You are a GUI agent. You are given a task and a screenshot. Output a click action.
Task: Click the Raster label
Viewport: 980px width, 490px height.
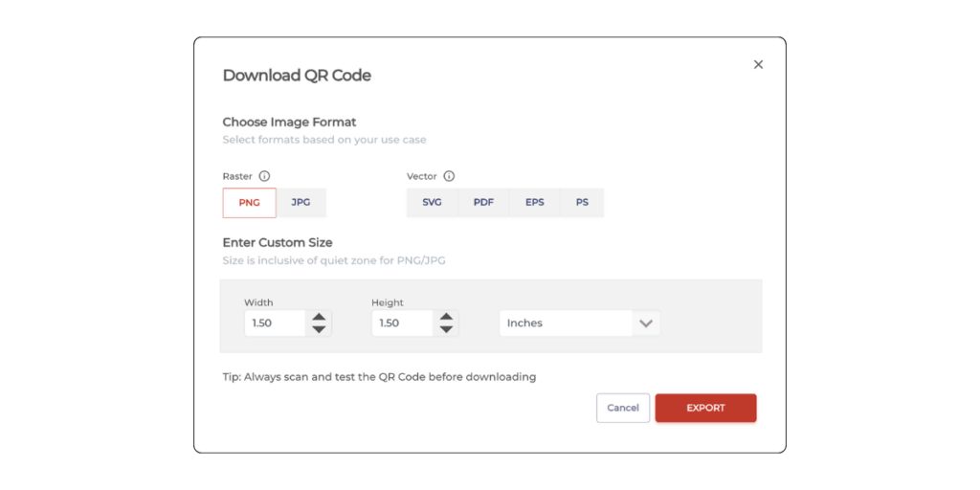237,176
